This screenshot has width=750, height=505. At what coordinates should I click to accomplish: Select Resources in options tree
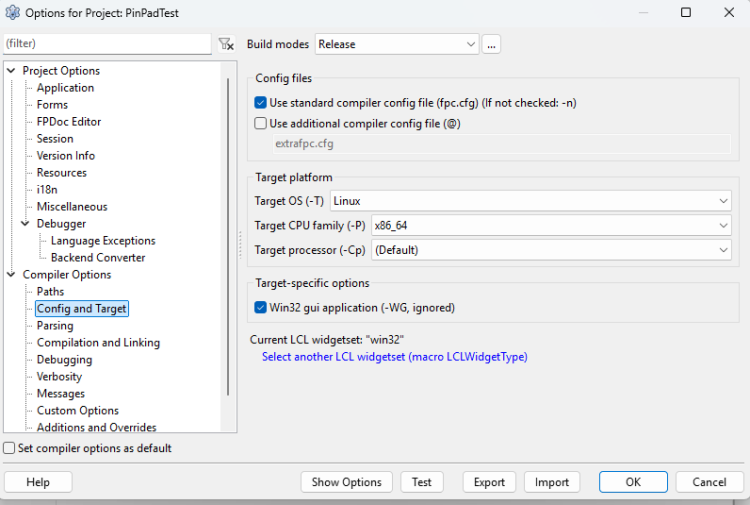[62, 173]
